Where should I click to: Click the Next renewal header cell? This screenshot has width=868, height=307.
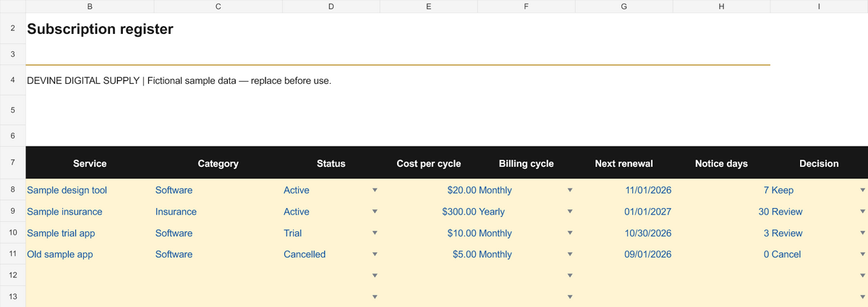[x=624, y=163]
